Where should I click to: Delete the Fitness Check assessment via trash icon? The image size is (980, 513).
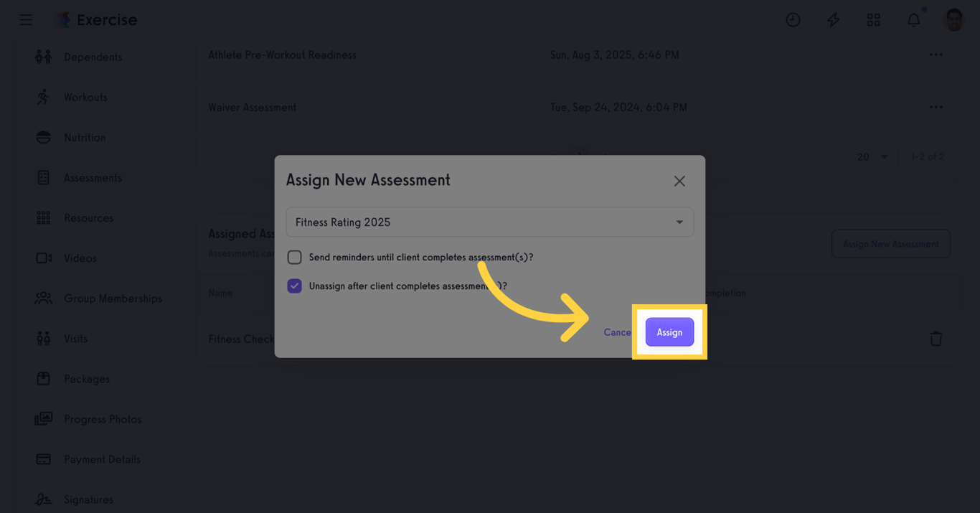pyautogui.click(x=936, y=338)
